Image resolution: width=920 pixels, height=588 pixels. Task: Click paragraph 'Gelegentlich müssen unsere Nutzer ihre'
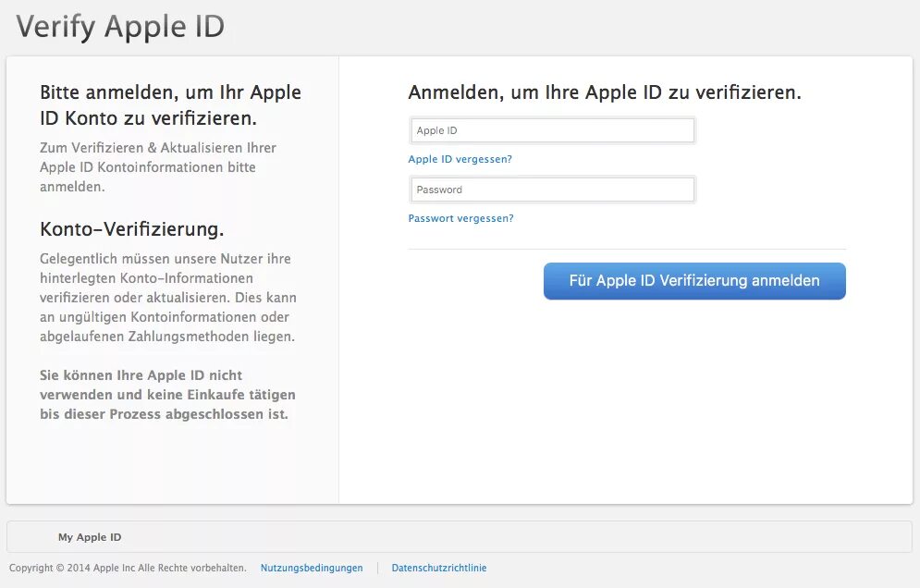168,298
